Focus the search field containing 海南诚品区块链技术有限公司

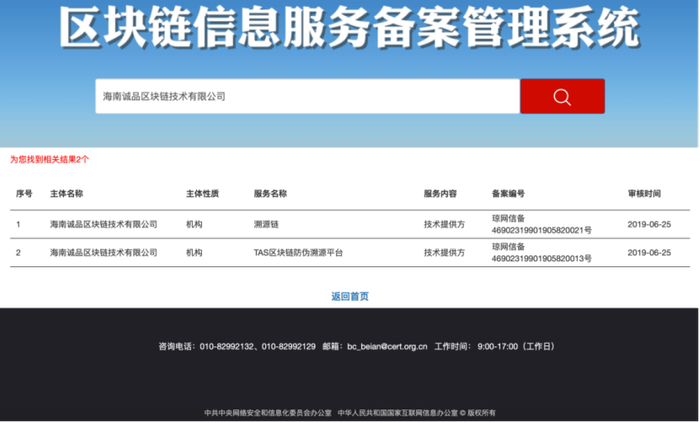tap(308, 96)
